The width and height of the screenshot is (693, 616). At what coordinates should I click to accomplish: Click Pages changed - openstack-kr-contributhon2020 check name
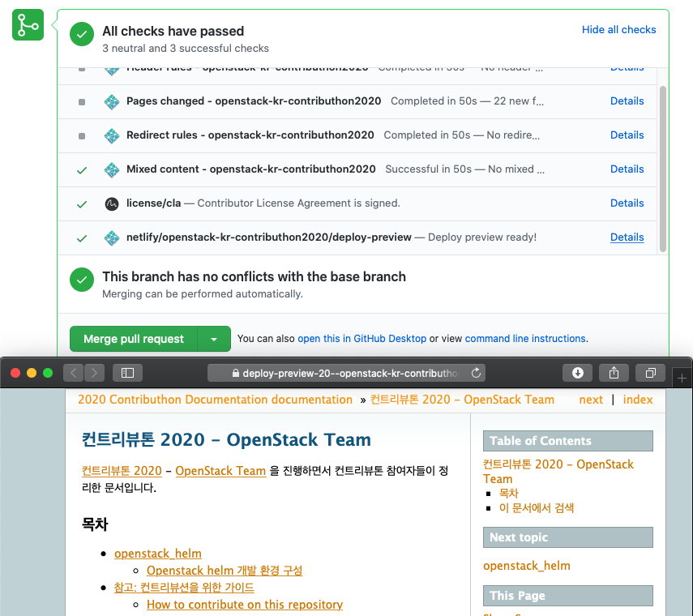pyautogui.click(x=254, y=101)
